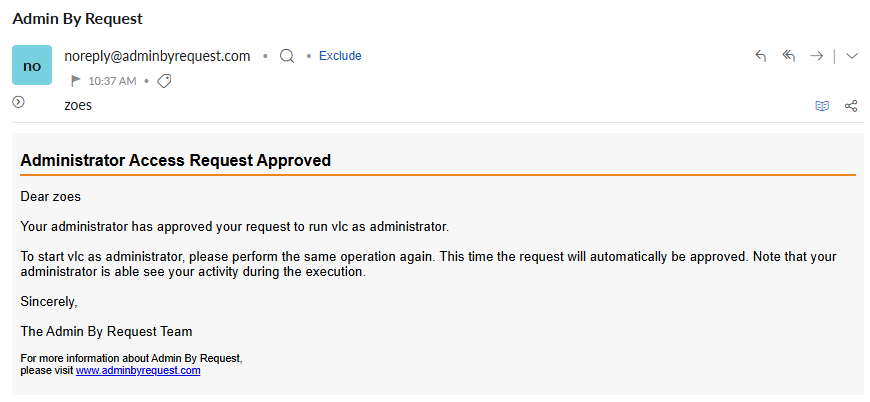Click the recipient name zoes in the header
The height and width of the screenshot is (402, 870).
tap(78, 105)
